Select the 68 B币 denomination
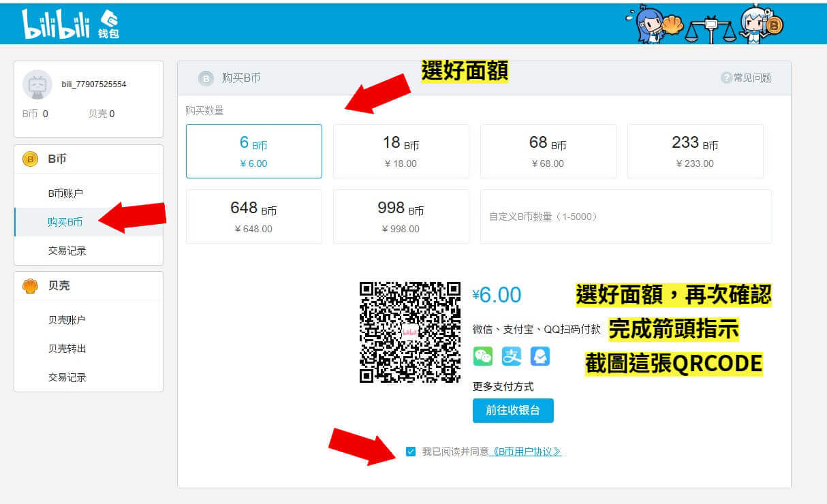The width and height of the screenshot is (827, 504). (548, 151)
